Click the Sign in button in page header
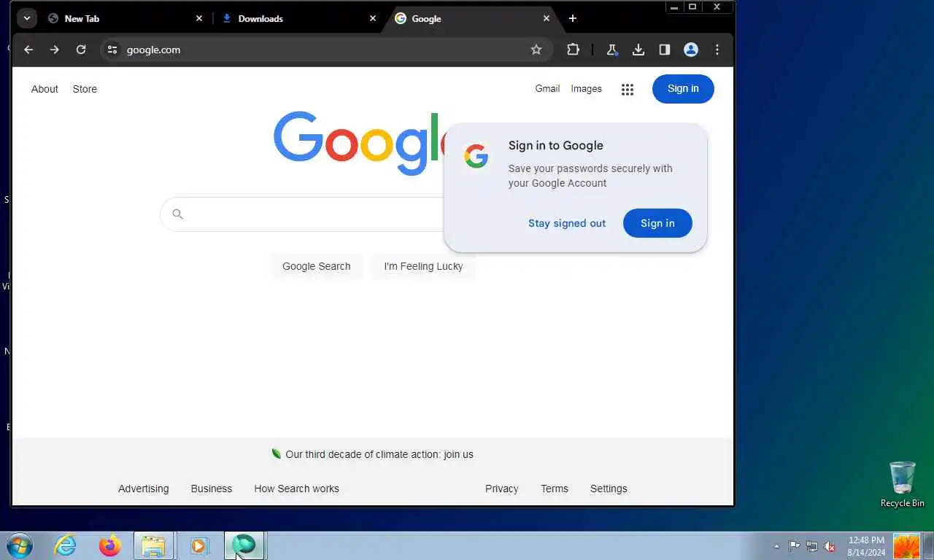Viewport: 934px width, 560px height. coord(683,88)
